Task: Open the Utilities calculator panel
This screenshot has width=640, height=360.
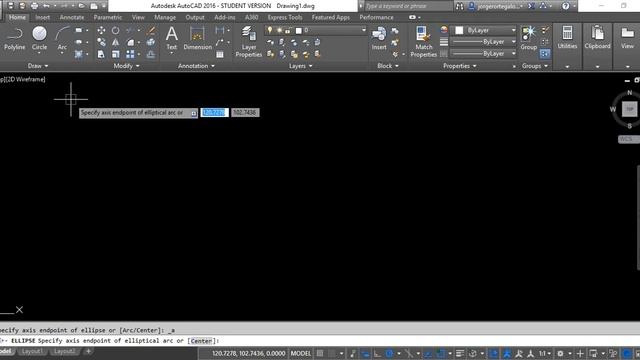Action: point(567,38)
